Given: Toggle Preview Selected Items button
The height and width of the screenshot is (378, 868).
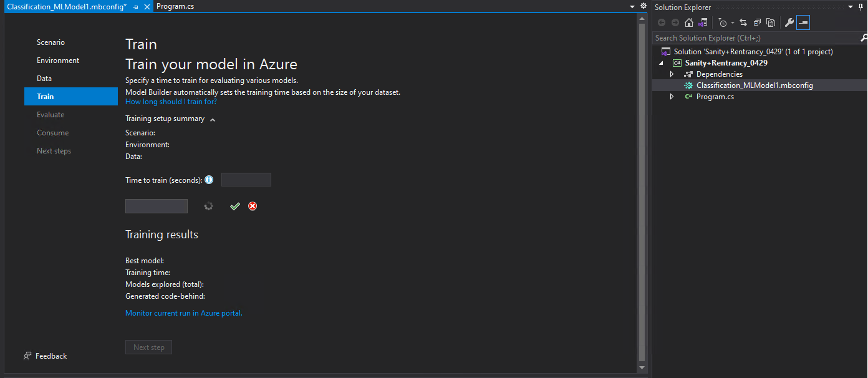Looking at the screenshot, I should [x=803, y=22].
